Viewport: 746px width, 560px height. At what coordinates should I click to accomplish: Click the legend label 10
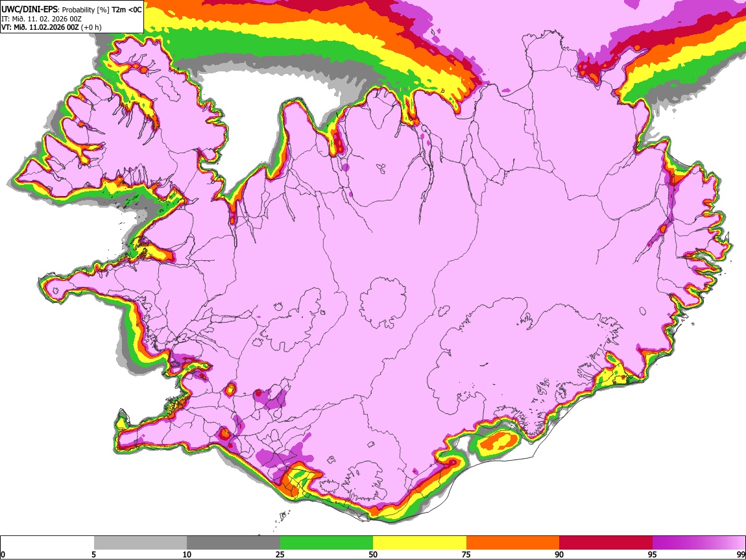pos(187,554)
